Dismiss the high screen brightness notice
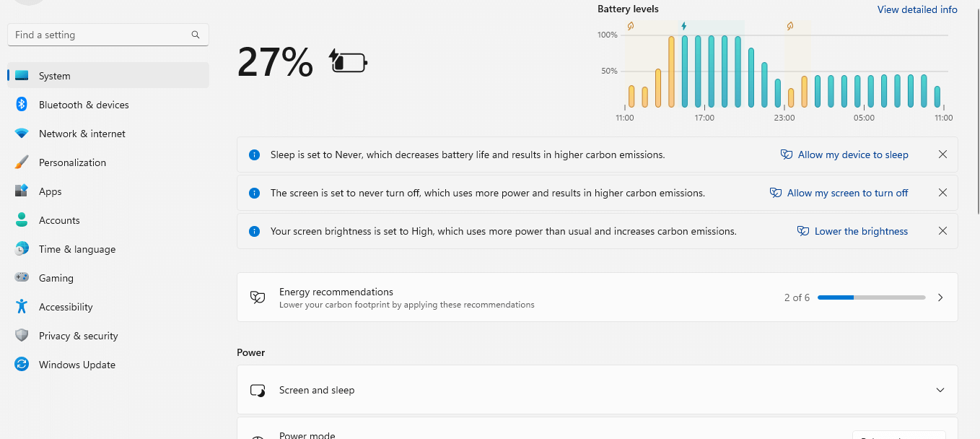This screenshot has width=980, height=439. point(942,231)
